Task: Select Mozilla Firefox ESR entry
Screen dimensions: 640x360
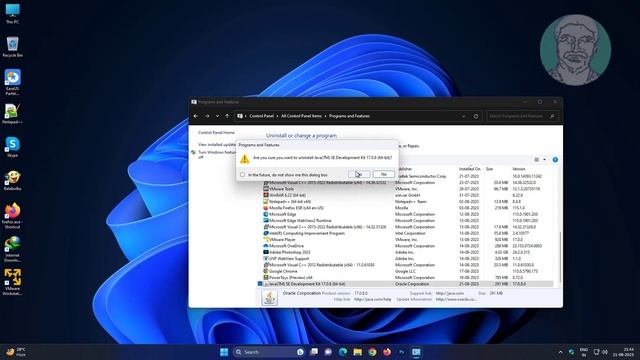Action: [x=408, y=208]
